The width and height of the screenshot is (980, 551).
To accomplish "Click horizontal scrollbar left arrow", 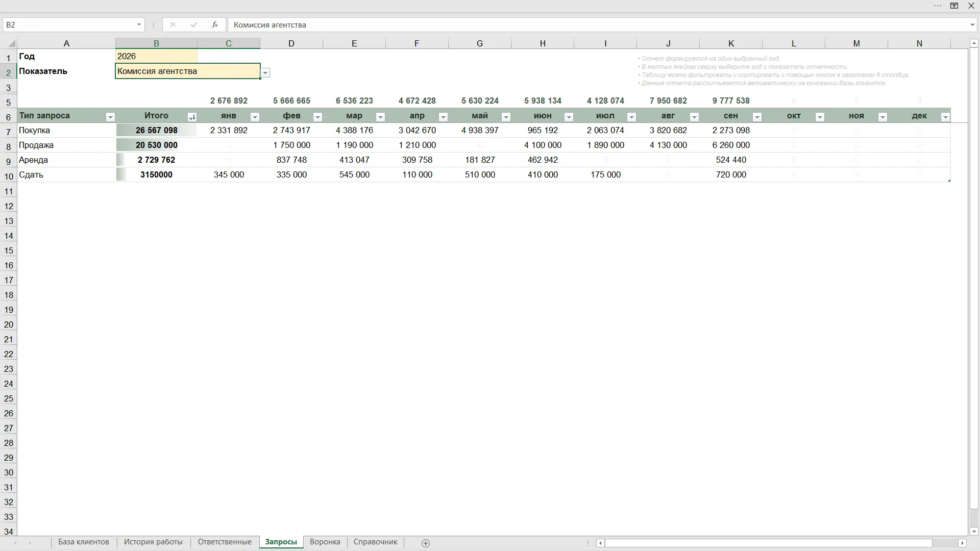I will tap(600, 543).
